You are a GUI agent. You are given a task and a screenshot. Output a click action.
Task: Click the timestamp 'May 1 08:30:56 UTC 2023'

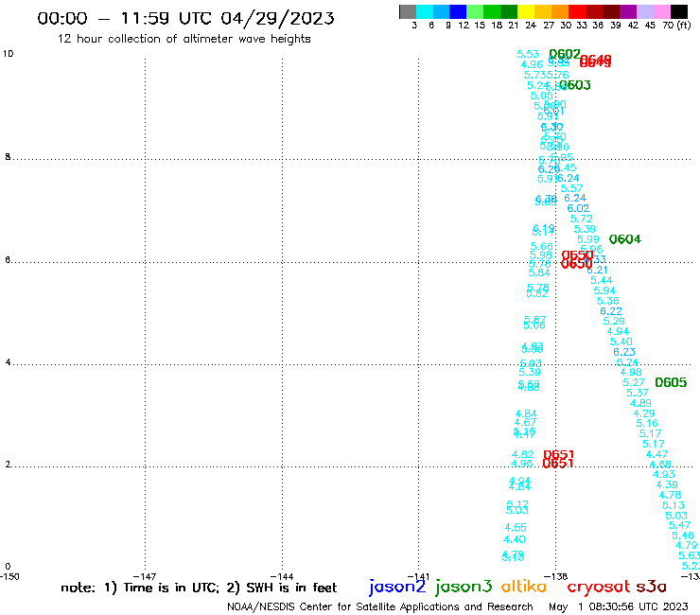coord(619,607)
